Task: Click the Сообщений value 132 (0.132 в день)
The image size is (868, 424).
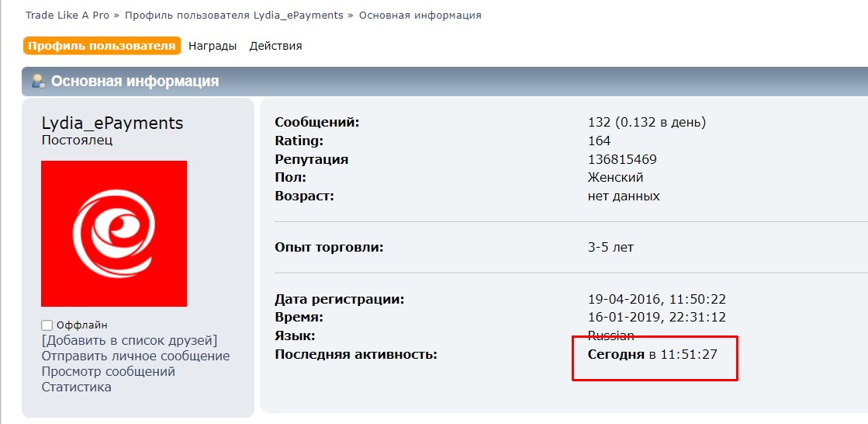Action: click(x=647, y=123)
